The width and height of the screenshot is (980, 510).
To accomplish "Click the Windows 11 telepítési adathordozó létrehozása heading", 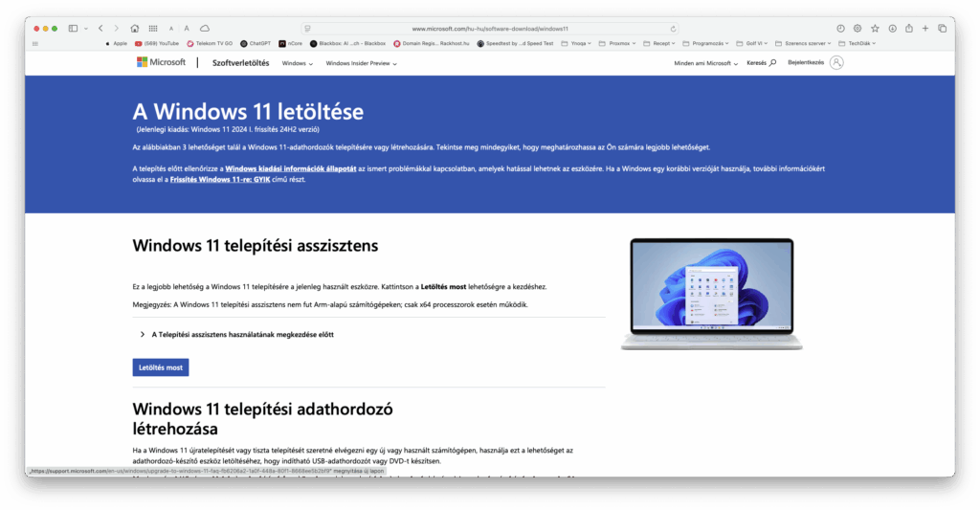I will coord(262,419).
